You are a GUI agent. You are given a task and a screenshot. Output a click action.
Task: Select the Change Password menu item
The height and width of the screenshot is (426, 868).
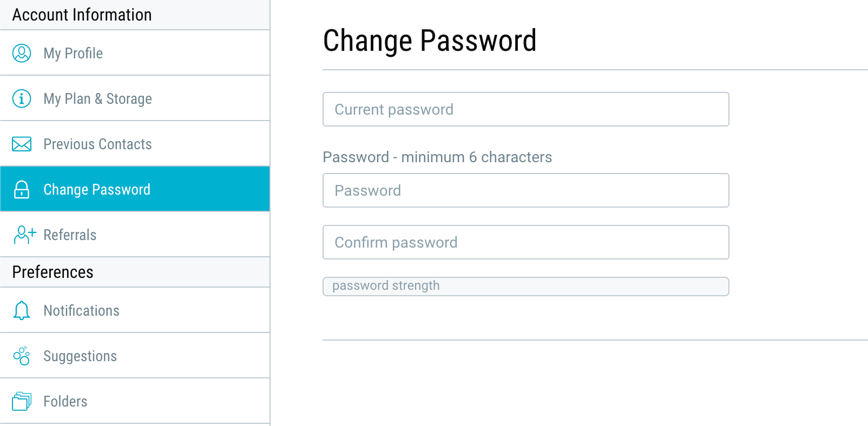(135, 189)
